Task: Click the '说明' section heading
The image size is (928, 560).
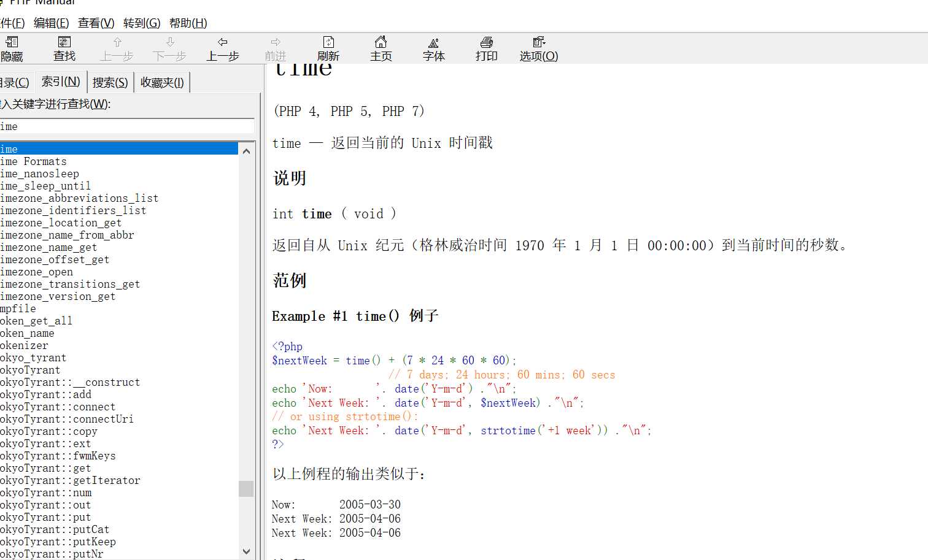Action: click(x=289, y=178)
